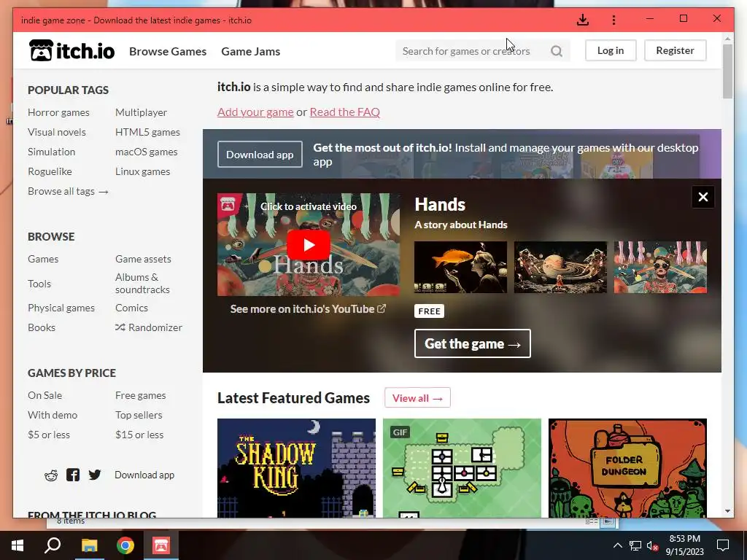This screenshot has width=747, height=560.
Task: Click View all featured games
Action: pyautogui.click(x=417, y=397)
